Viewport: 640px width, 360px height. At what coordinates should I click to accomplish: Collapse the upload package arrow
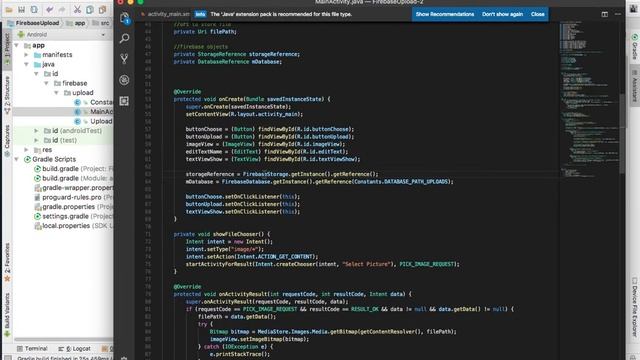tap(56, 93)
